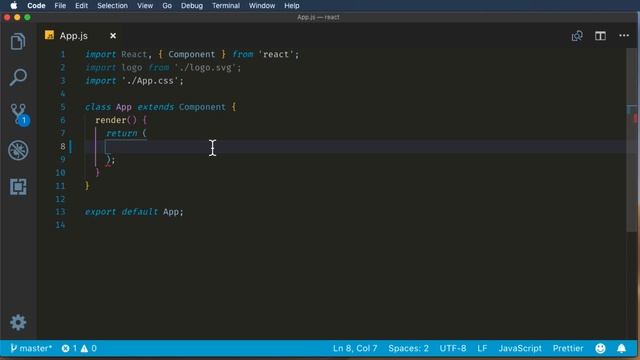Open Problems via errors and warnings count
The width and height of the screenshot is (640, 360).
[79, 348]
